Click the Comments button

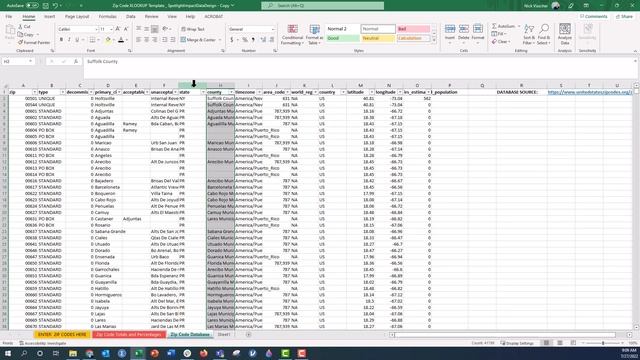coord(594,16)
